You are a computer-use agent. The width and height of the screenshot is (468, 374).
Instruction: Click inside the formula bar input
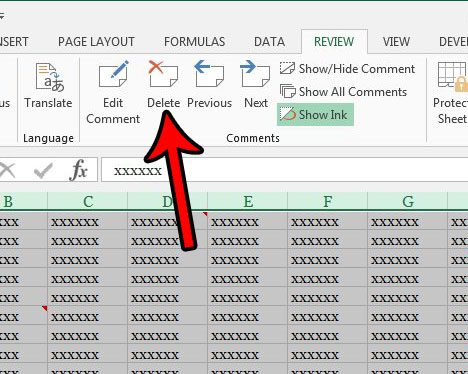point(285,170)
